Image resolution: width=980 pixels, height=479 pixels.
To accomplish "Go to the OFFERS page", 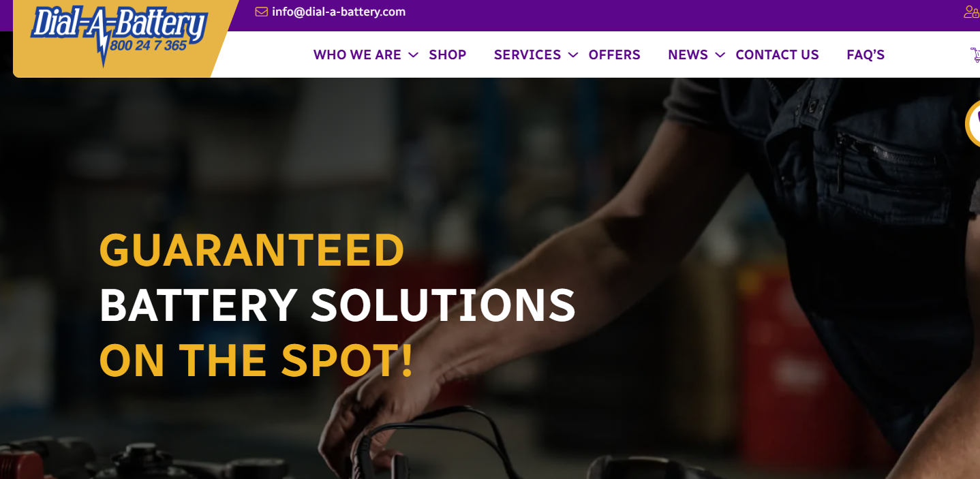I will click(615, 55).
